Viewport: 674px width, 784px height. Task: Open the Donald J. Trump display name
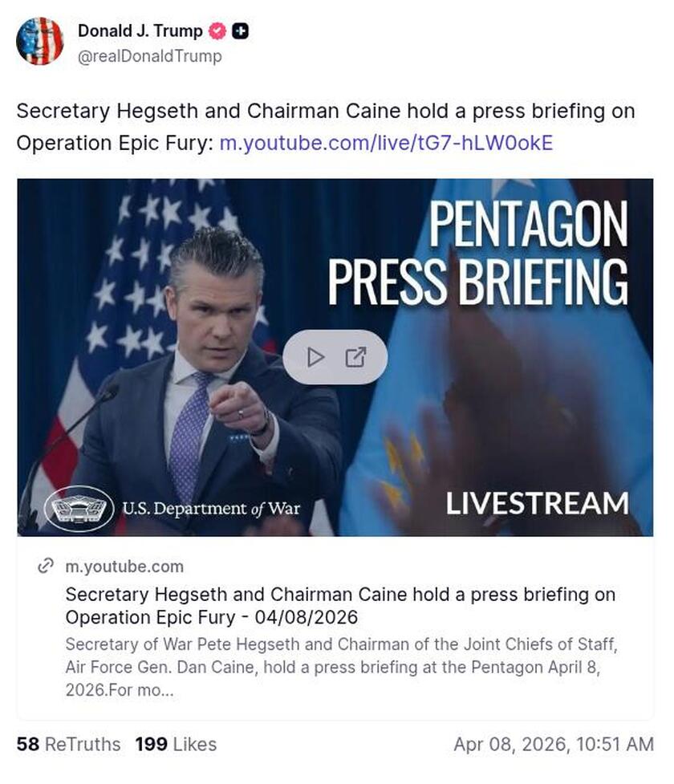140,31
